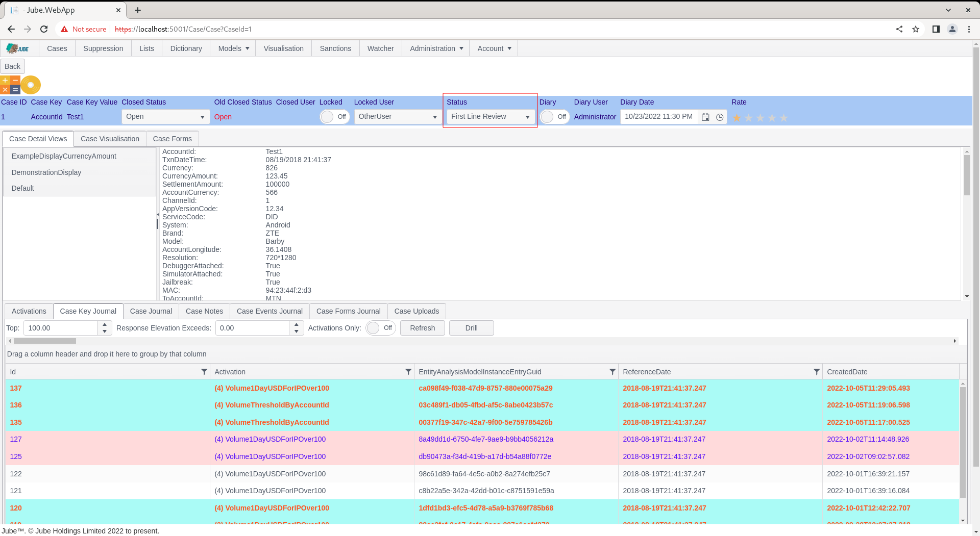Open the Cases menu
The height and width of the screenshot is (536, 980).
(x=57, y=48)
